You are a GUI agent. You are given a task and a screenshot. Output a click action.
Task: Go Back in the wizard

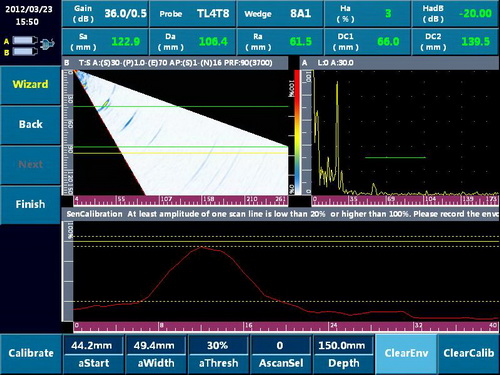(30, 125)
